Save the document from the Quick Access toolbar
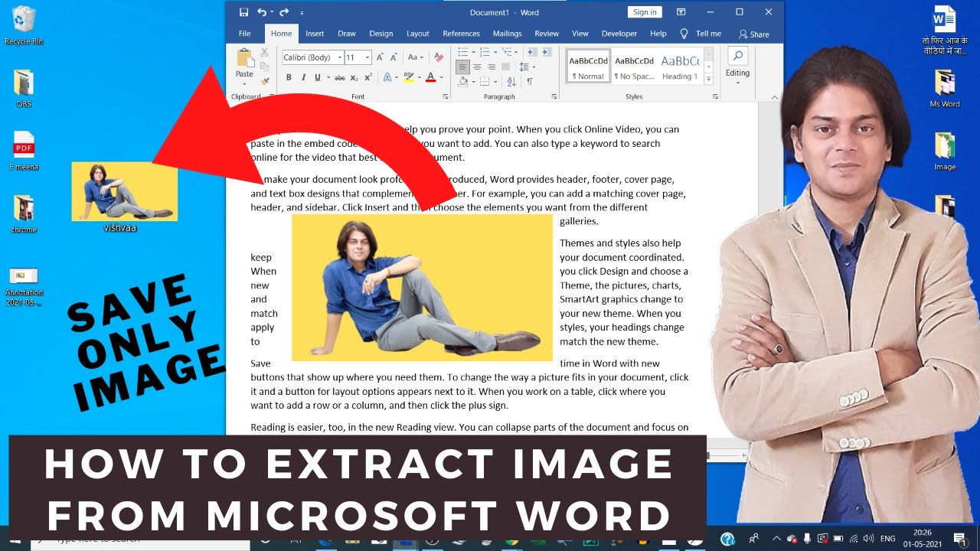 click(243, 12)
